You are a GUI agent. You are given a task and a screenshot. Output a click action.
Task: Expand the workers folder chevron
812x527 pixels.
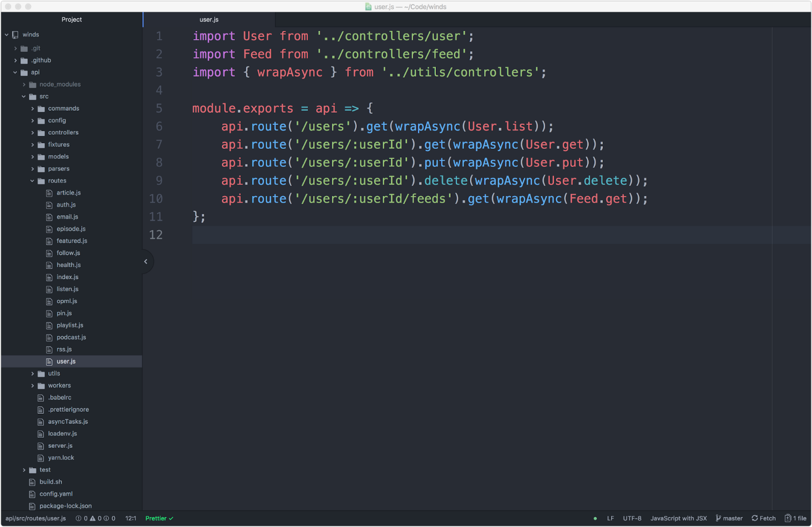(32, 386)
